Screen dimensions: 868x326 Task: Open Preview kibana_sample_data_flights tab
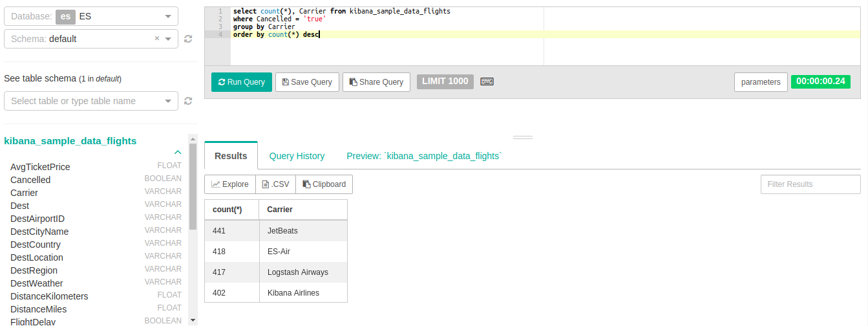tap(425, 156)
